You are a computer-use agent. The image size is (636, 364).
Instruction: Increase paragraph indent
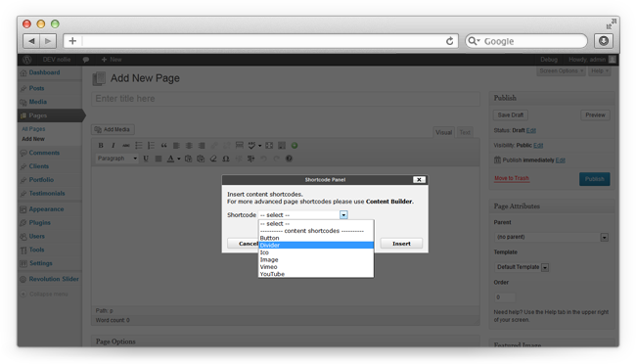tap(251, 159)
